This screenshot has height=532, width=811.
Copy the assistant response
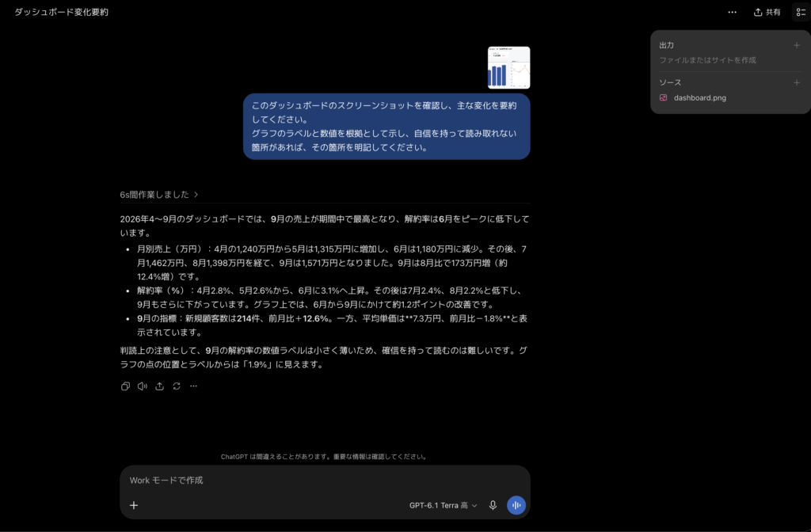(125, 386)
